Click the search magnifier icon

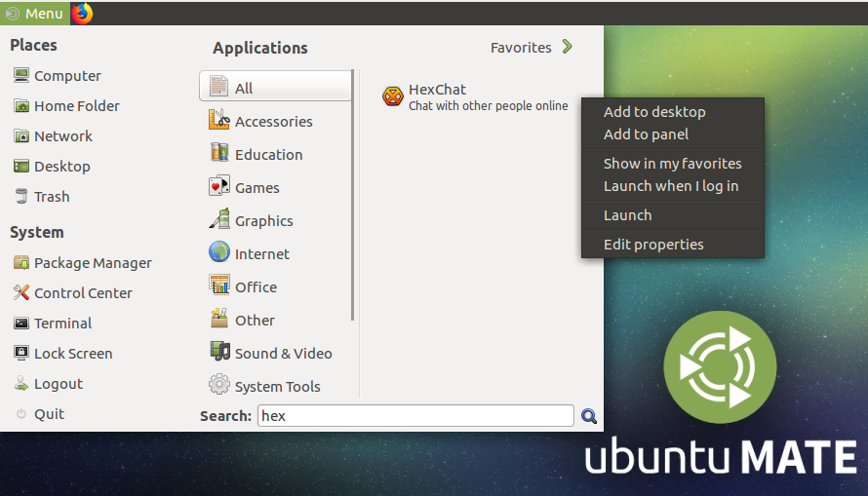pos(589,416)
